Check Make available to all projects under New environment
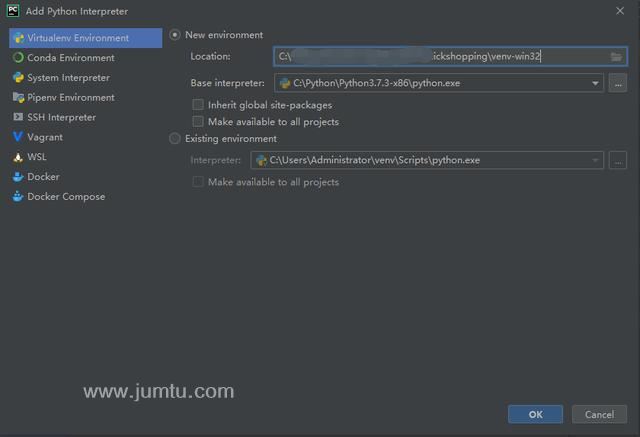640x437 pixels. (x=198, y=122)
